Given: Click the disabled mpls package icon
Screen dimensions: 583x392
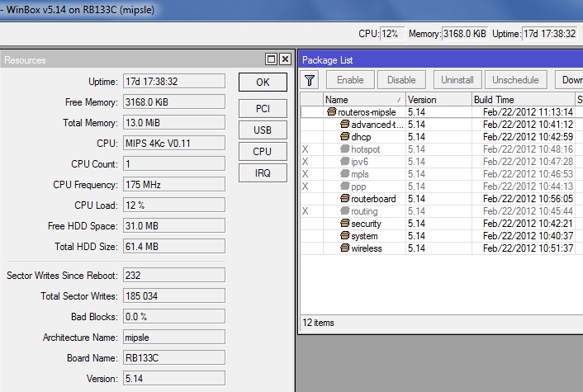Looking at the screenshot, I should point(344,173).
